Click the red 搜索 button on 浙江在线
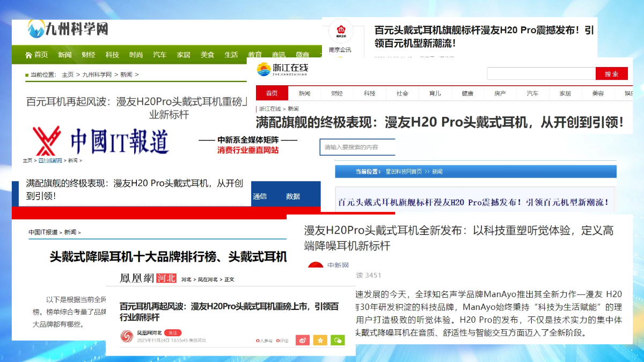Screen dimensions: 644x362 tap(612, 73)
